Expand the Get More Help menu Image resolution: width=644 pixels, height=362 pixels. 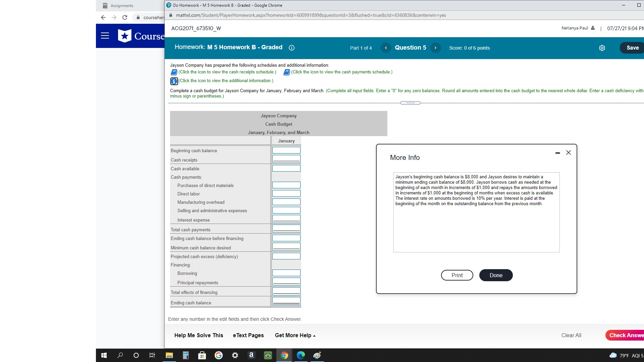coord(295,336)
